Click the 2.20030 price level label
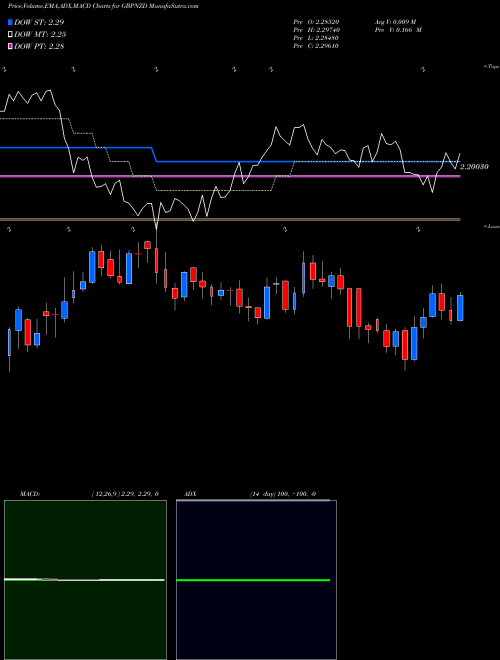 474,167
